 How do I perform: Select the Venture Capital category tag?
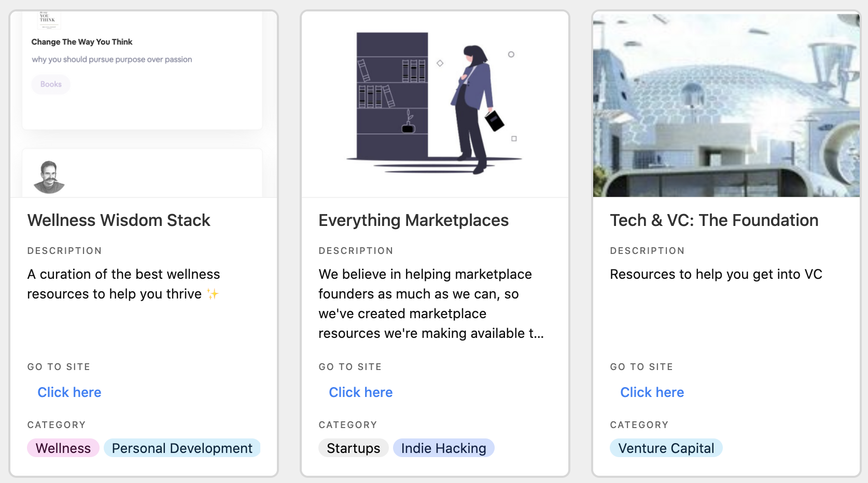tap(666, 448)
